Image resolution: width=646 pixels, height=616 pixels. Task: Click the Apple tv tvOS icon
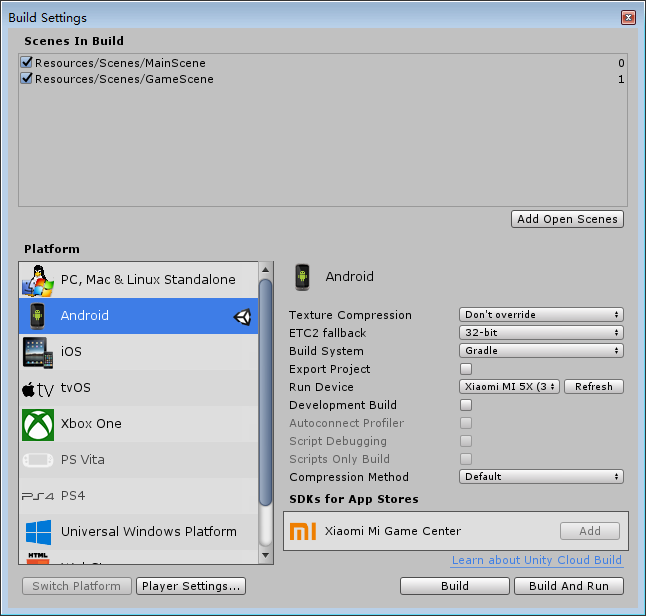tap(37, 389)
